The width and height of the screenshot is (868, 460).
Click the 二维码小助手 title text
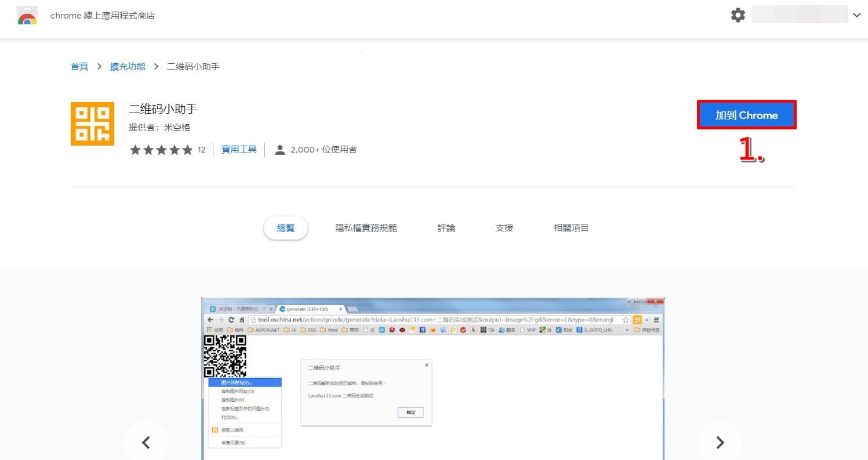coord(164,110)
